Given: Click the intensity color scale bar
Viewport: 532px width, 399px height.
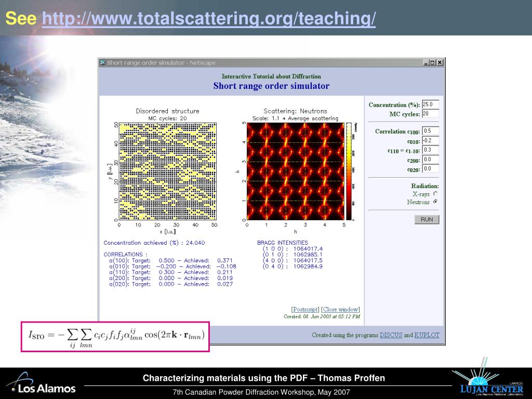Looking at the screenshot, I should coord(349,171).
